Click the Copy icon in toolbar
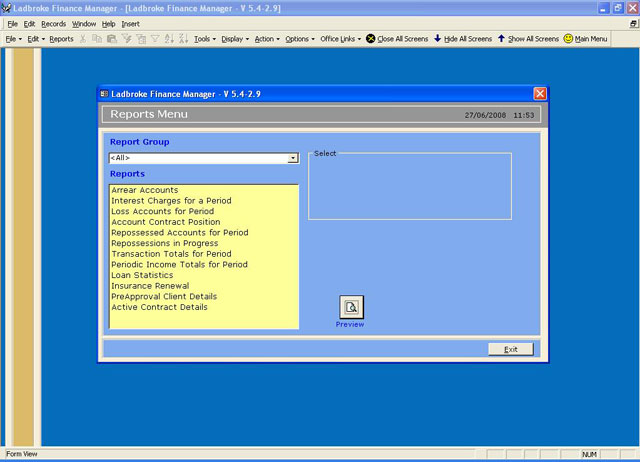Viewport: 640px width, 462px height. click(x=97, y=39)
